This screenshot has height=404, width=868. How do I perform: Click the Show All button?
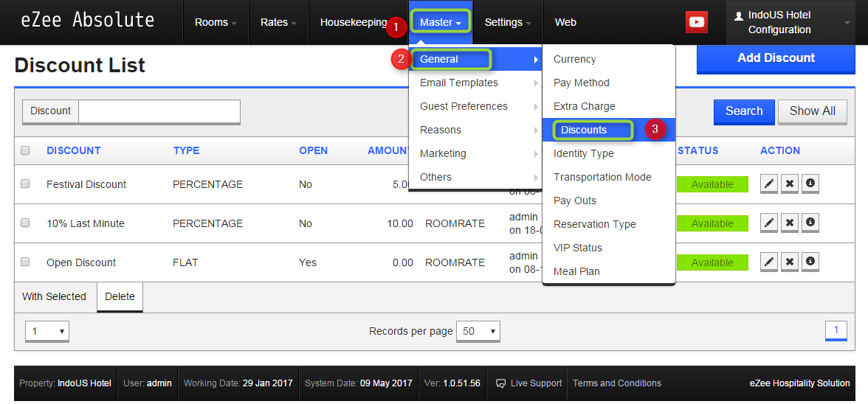pos(812,111)
